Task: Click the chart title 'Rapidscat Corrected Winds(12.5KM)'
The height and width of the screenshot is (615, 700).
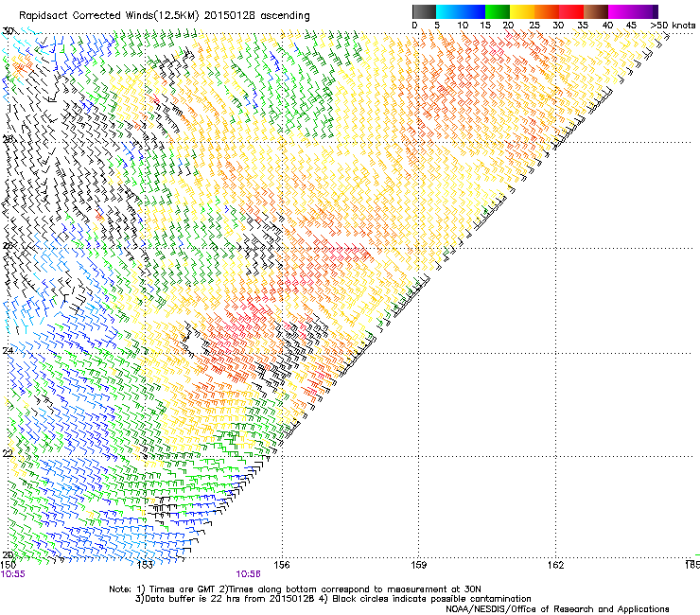Action: (x=109, y=16)
